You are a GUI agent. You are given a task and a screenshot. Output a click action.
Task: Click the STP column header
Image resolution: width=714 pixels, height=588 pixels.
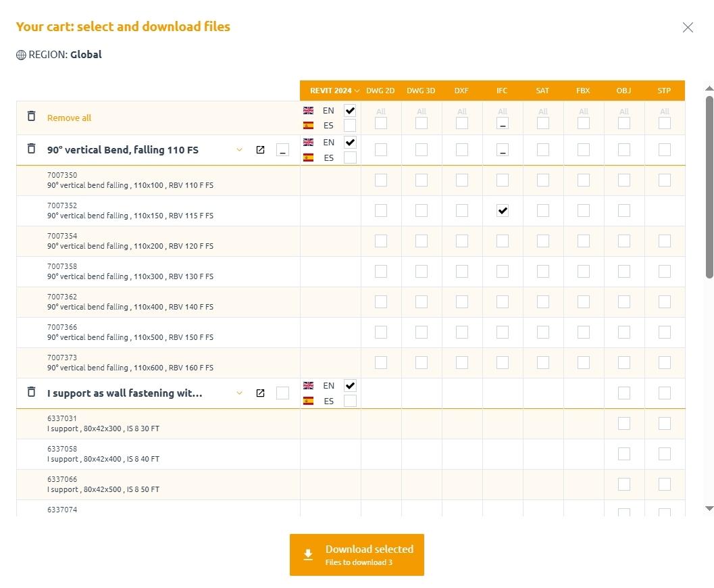pos(664,91)
